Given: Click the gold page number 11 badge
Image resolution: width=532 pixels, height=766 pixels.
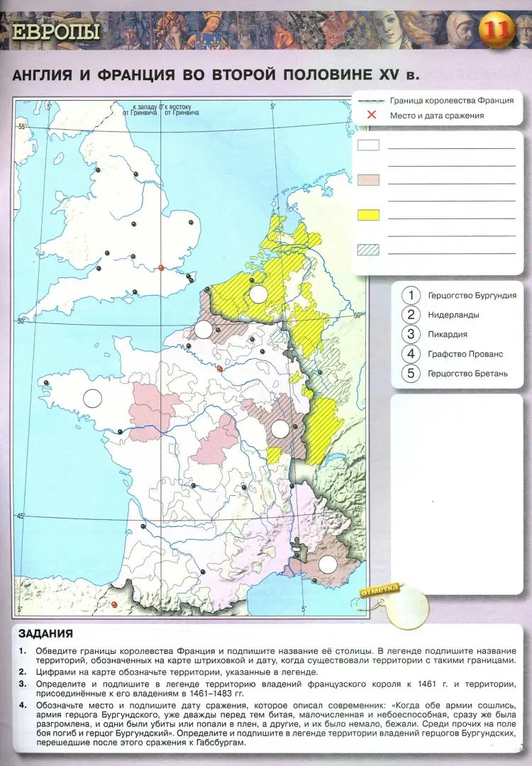Looking at the screenshot, I should point(497,29).
